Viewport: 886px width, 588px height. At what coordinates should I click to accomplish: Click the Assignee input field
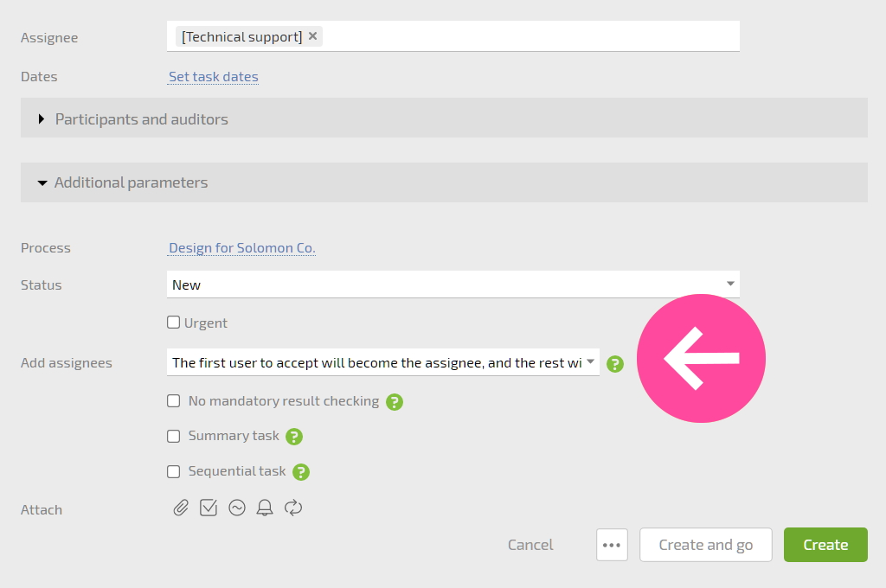pyautogui.click(x=453, y=36)
